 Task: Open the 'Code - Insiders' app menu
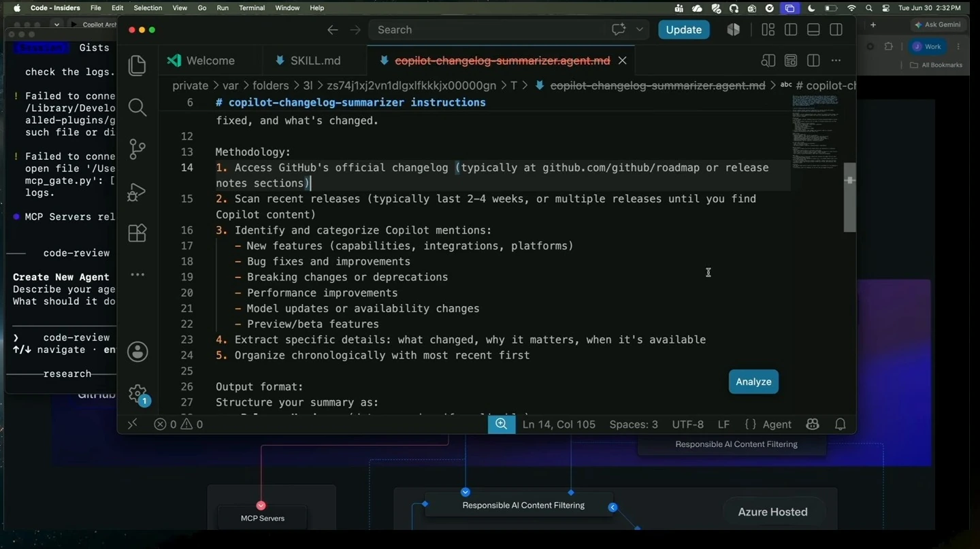[55, 8]
